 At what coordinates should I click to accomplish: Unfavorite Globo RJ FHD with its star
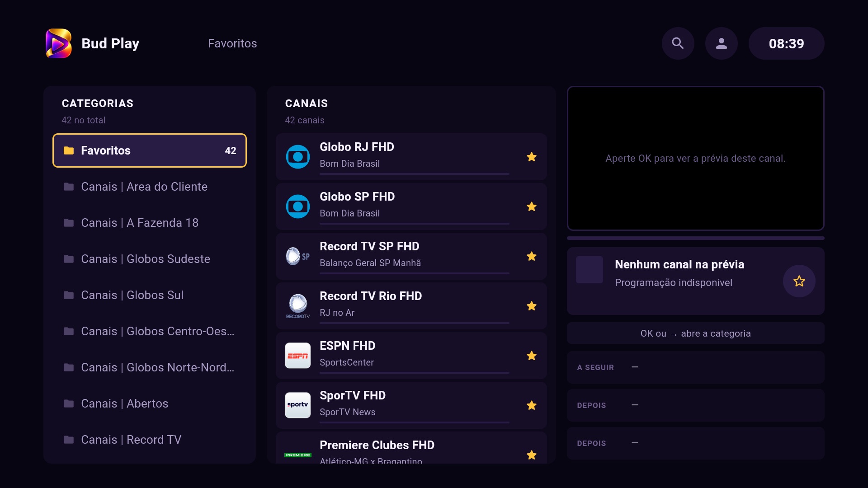click(532, 157)
